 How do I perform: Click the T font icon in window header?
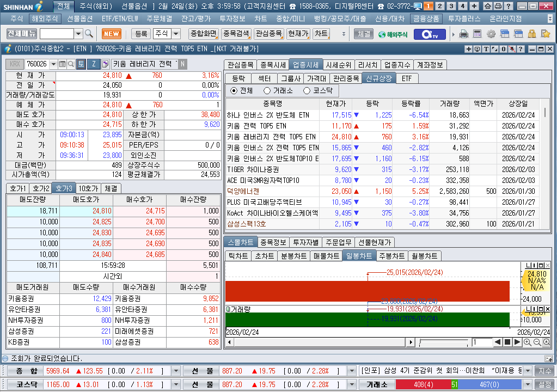pos(486,49)
